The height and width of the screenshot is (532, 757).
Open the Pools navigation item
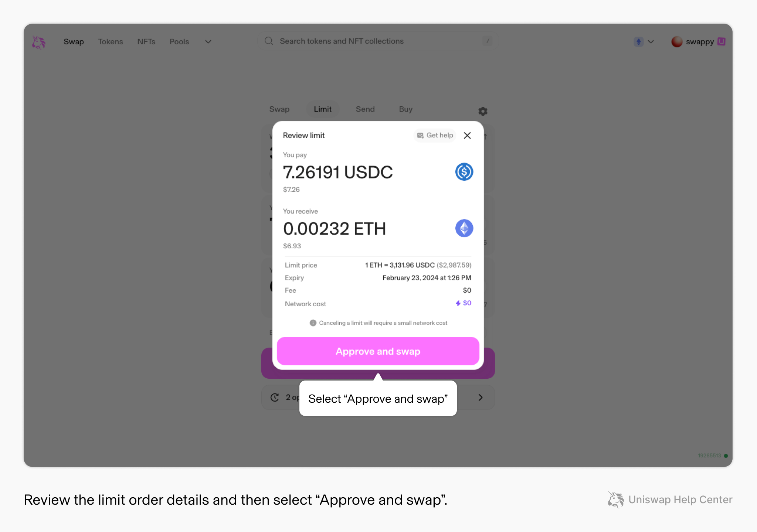(179, 42)
